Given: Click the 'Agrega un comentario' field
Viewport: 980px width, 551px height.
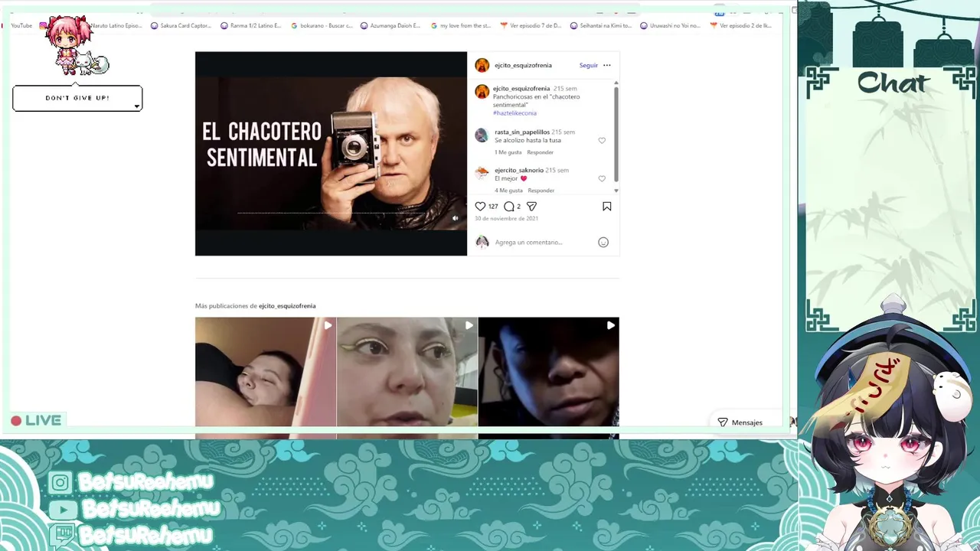Looking at the screenshot, I should tap(544, 243).
